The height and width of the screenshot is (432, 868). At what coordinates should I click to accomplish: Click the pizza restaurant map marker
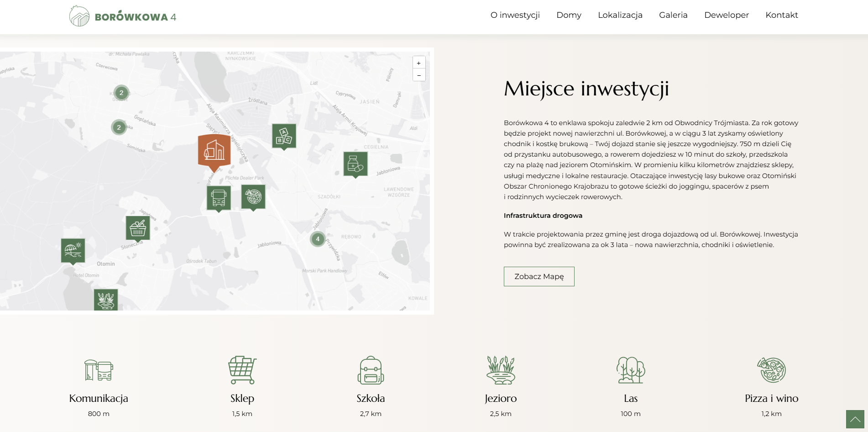pos(253,197)
